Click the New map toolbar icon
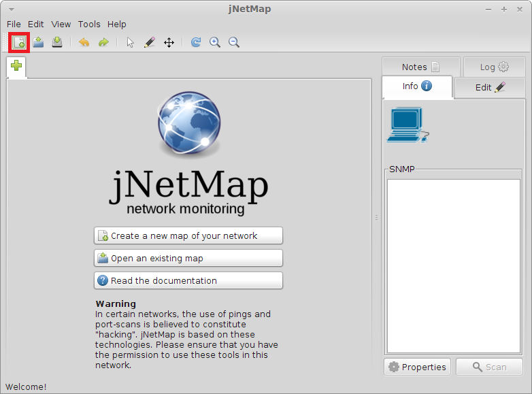The width and height of the screenshot is (532, 394). click(19, 42)
